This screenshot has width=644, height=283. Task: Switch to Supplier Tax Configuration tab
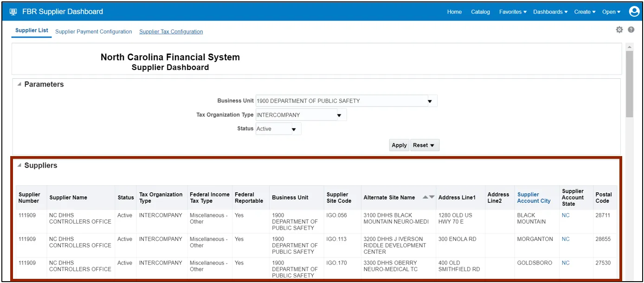click(171, 31)
